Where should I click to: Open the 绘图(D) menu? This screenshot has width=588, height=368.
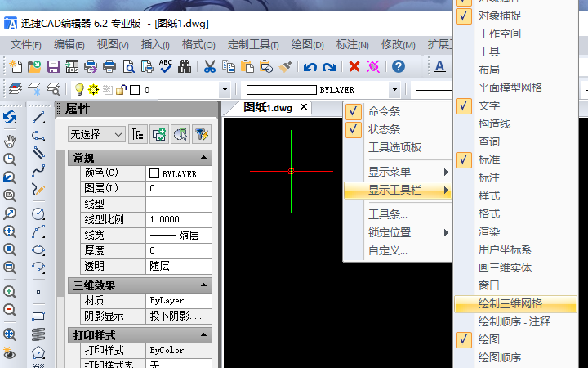(x=308, y=45)
